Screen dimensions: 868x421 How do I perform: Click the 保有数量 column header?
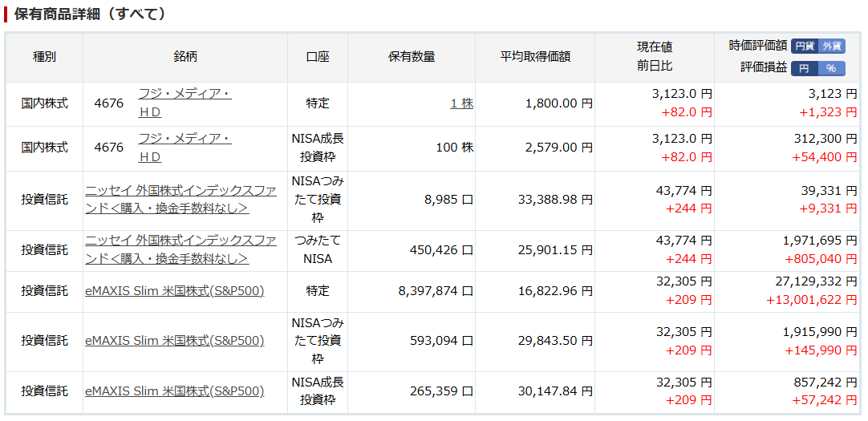(412, 57)
